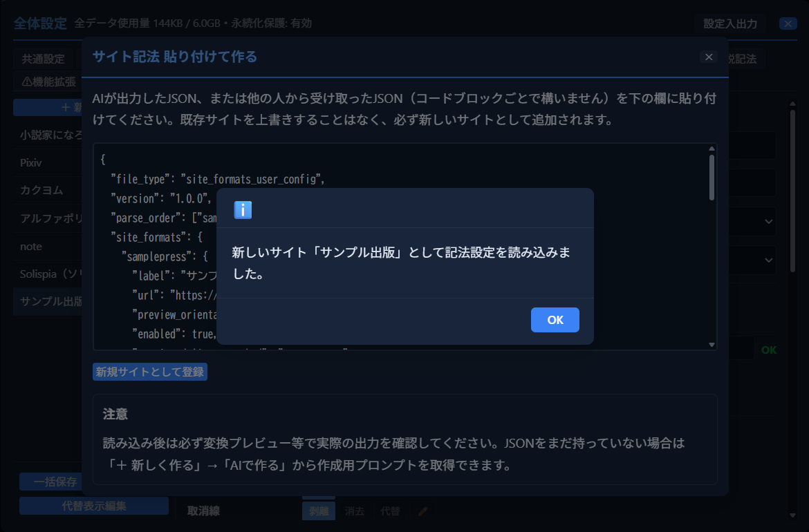Open the 機能拡張 tab

(49, 82)
